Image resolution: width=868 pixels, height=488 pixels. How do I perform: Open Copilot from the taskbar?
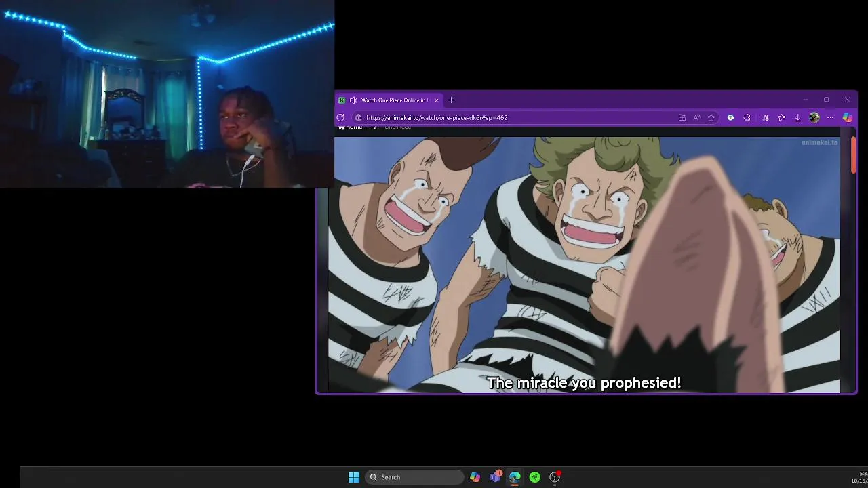click(475, 477)
